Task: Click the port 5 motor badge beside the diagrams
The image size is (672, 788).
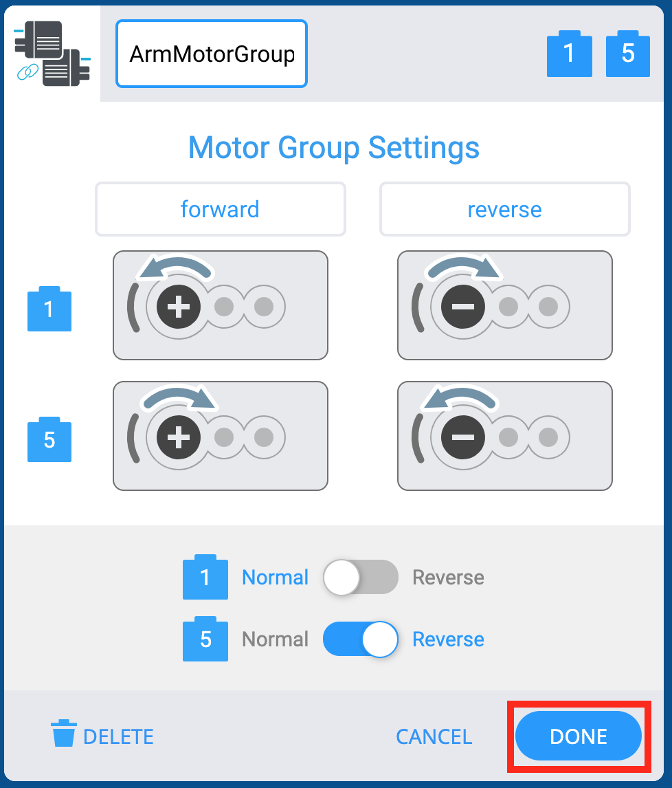Action: click(49, 439)
